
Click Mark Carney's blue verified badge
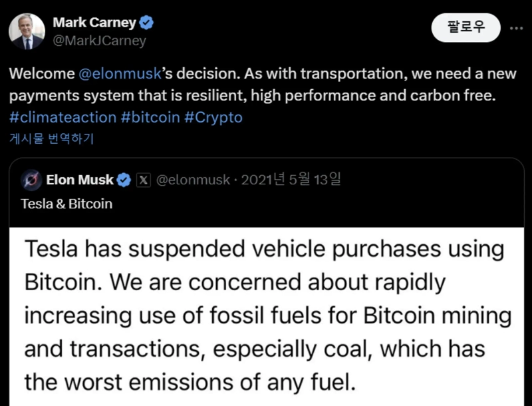(147, 23)
